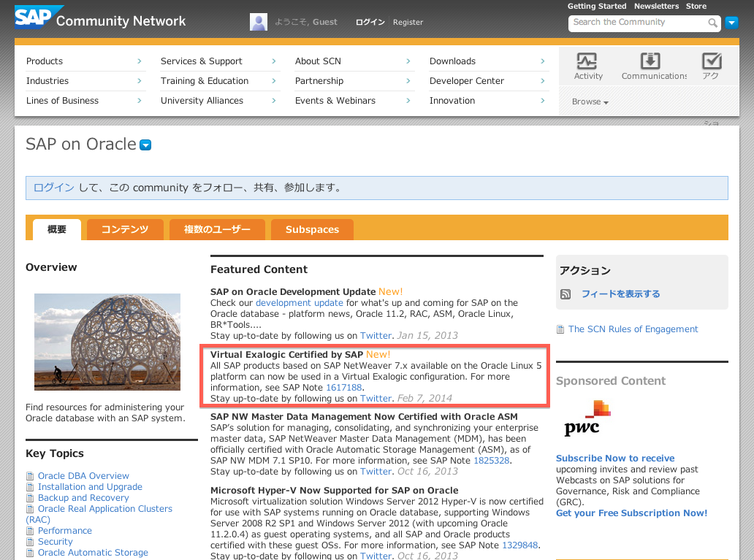Open the Innovation menu item

pyautogui.click(x=452, y=101)
